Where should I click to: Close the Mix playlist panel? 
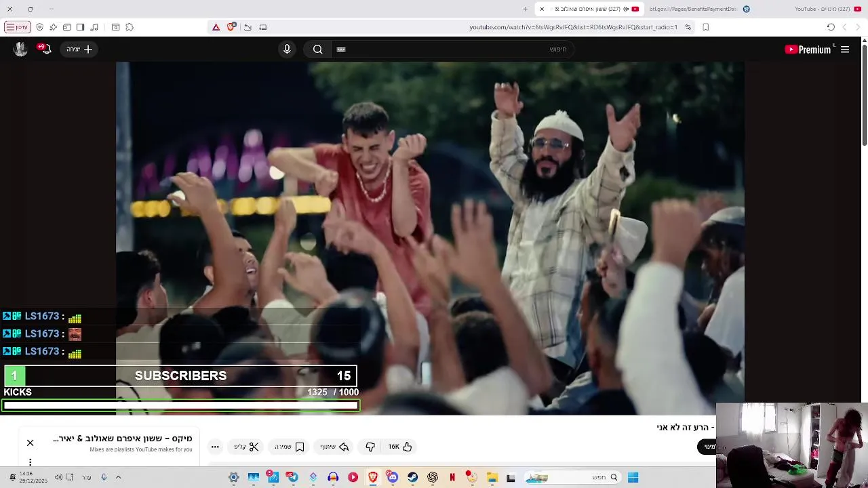click(30, 443)
